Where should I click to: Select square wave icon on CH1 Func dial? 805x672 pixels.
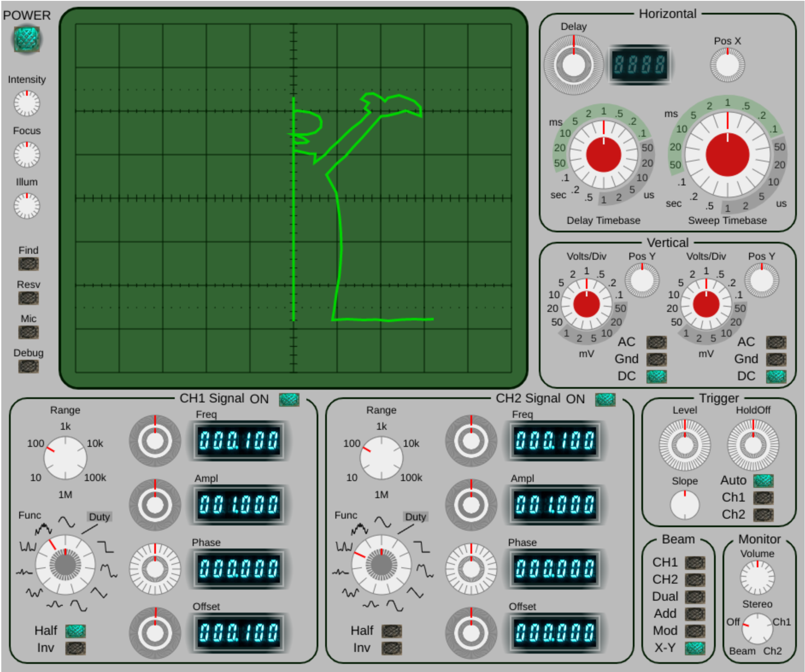[106, 546]
